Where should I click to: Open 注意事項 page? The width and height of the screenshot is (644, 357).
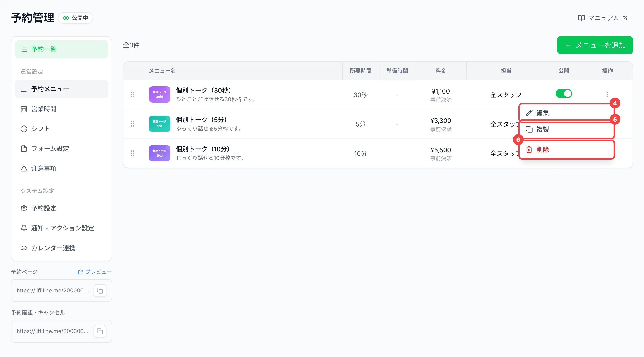coord(61,168)
